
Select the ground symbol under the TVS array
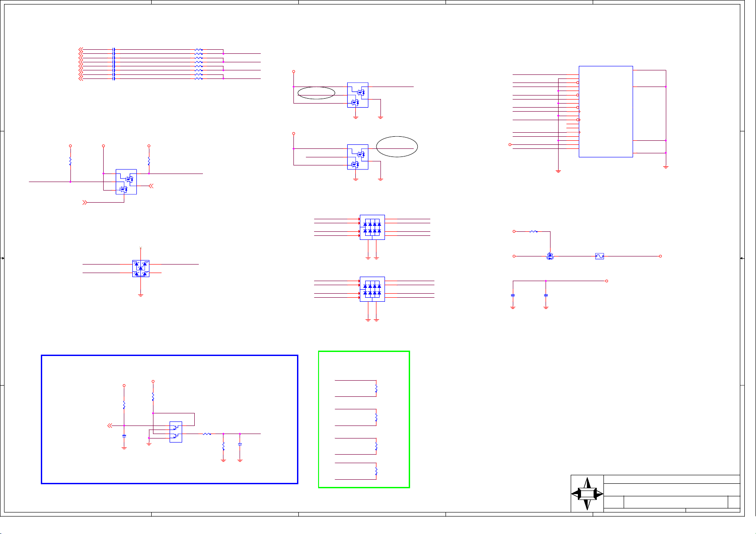pyautogui.click(x=141, y=295)
